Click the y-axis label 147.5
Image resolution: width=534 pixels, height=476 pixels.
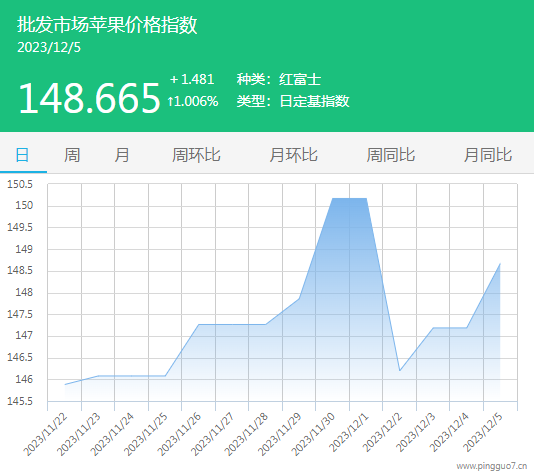(20, 314)
